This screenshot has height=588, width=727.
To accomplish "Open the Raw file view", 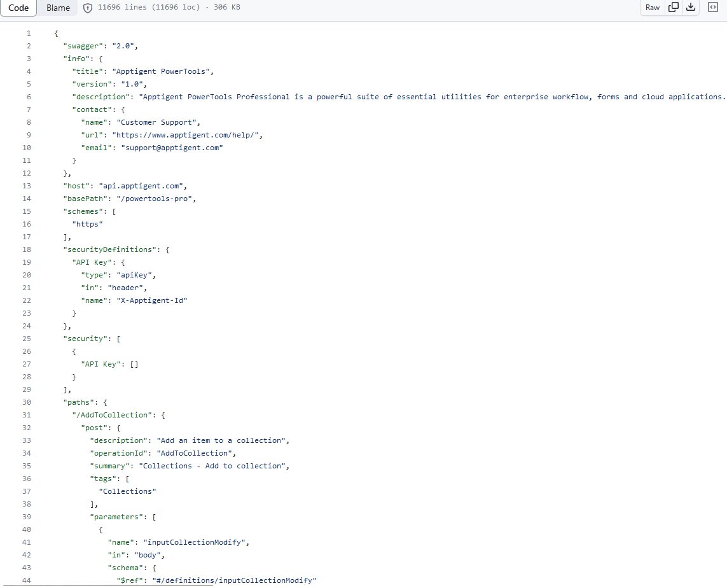I will (x=653, y=8).
